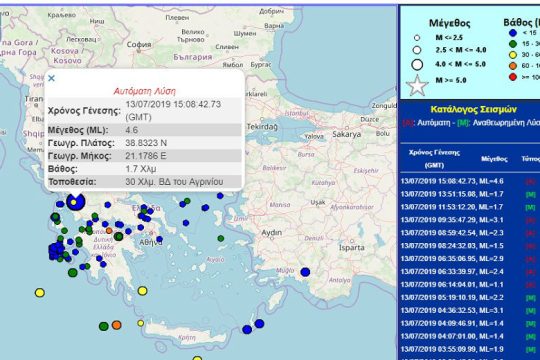Click the yellow marker north of Crete
Screen dimensions: 540x360
(143, 291)
